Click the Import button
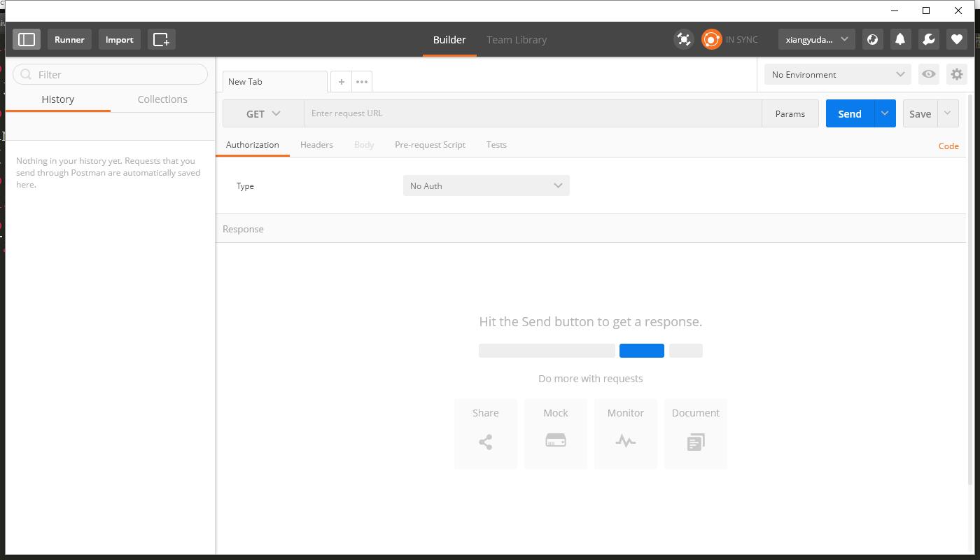The image size is (980, 560). point(120,39)
